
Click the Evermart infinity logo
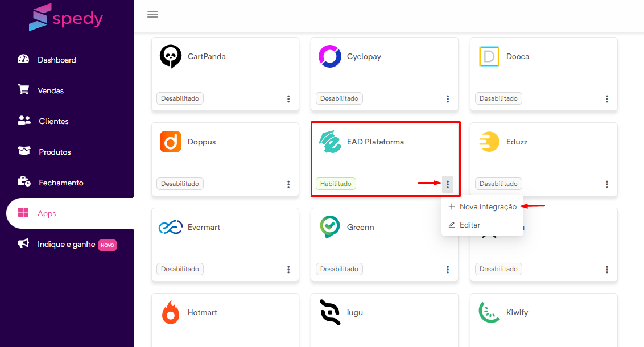pos(171,227)
